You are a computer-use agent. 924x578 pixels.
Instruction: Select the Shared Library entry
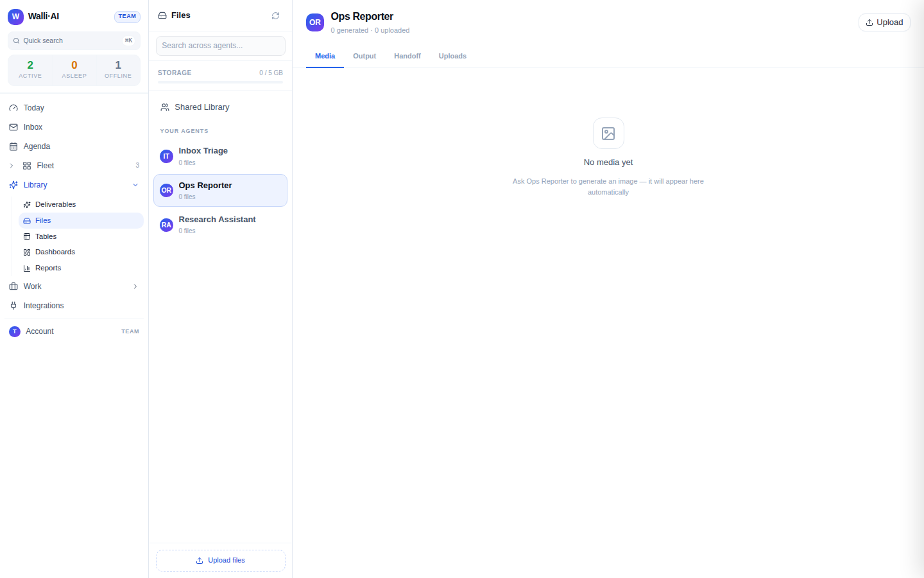tap(220, 107)
